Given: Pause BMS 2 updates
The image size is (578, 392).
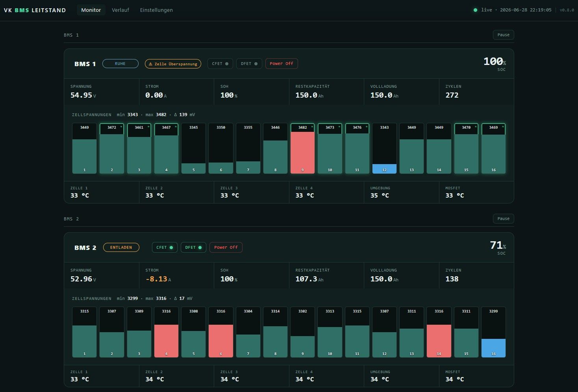Looking at the screenshot, I should pyautogui.click(x=503, y=219).
